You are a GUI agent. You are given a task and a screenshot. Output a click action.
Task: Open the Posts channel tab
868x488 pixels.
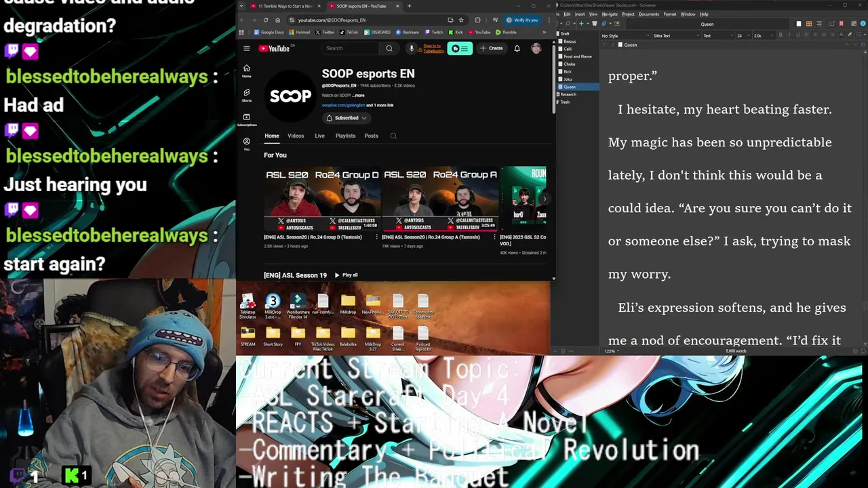(x=371, y=136)
